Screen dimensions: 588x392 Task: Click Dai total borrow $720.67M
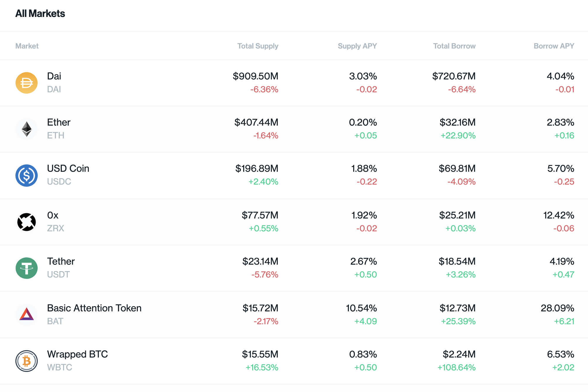(x=454, y=76)
